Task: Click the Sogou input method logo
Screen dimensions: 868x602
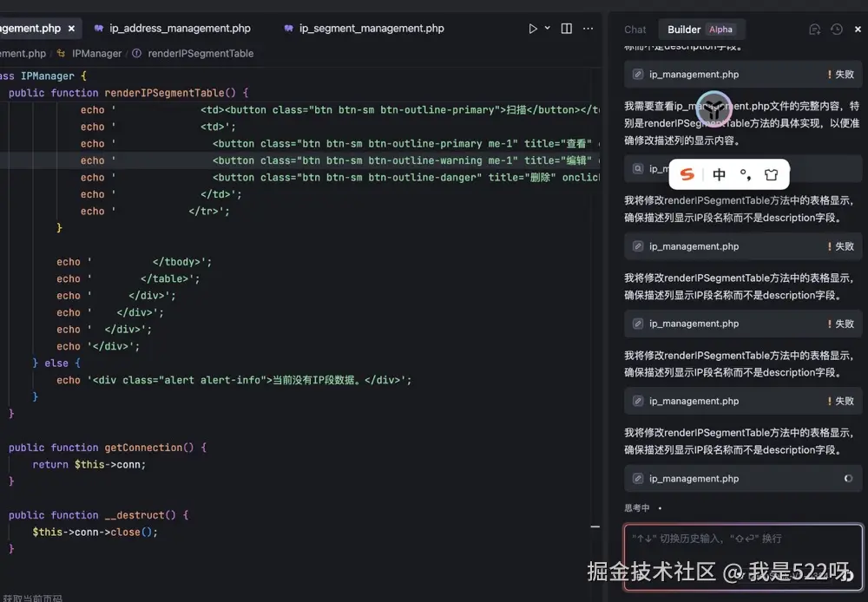Action: [686, 173]
